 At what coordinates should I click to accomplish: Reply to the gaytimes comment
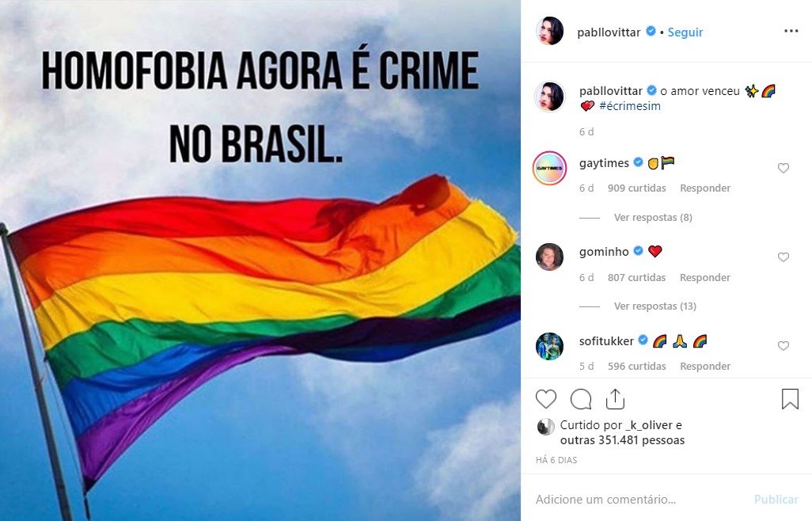[x=705, y=188]
